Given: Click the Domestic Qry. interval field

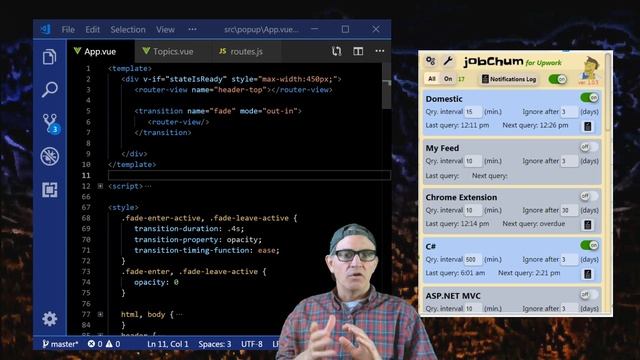Looking at the screenshot, I should [473, 112].
